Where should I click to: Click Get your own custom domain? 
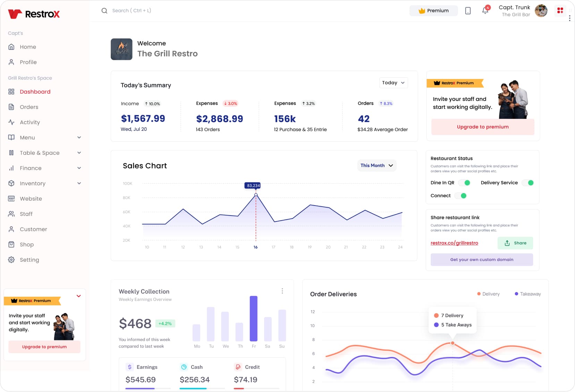(x=482, y=260)
